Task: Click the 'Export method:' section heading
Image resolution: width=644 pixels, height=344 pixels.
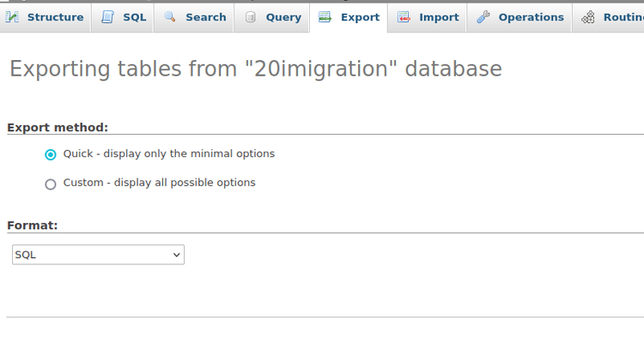Action: 58,128
